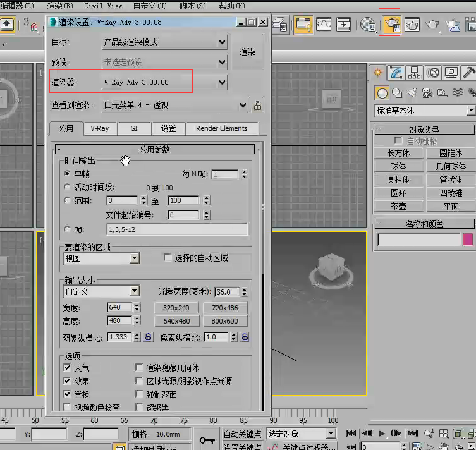
Task: Go to start of animation
Action: coord(351,434)
